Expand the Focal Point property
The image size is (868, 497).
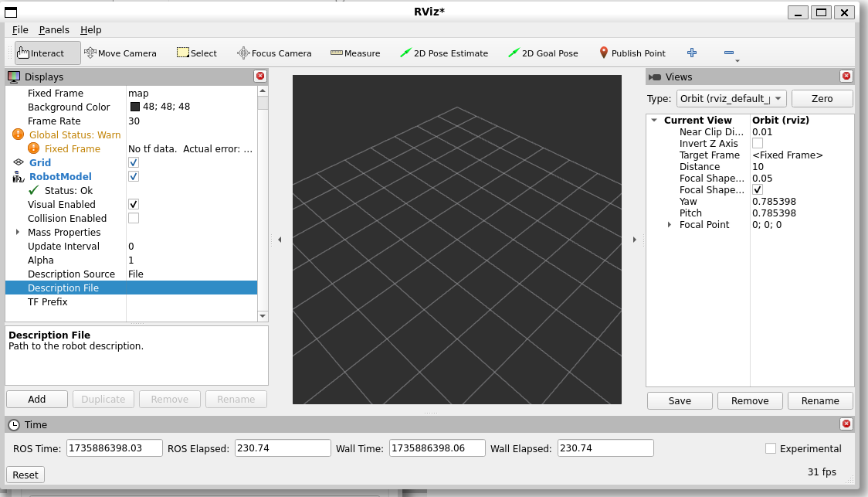point(670,224)
